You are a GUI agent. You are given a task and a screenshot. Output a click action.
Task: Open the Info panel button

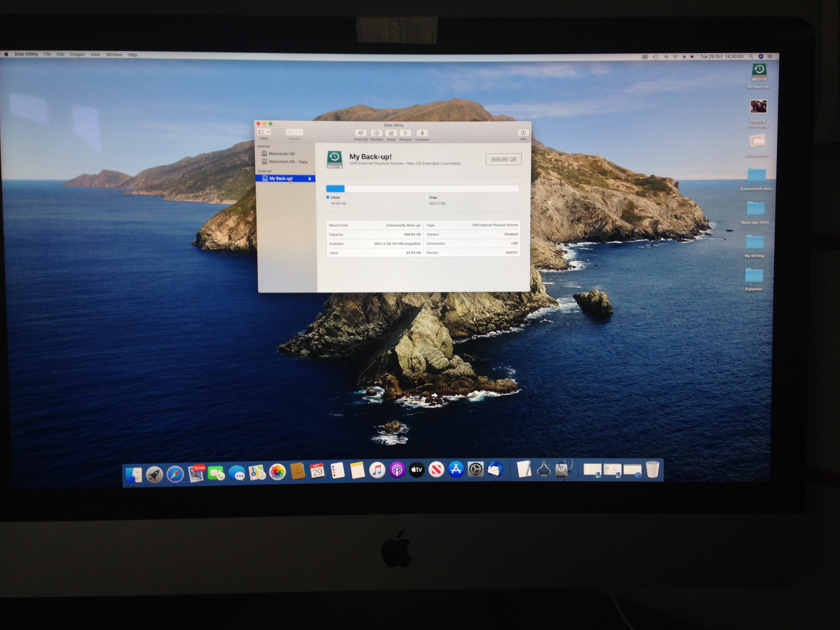(x=523, y=133)
